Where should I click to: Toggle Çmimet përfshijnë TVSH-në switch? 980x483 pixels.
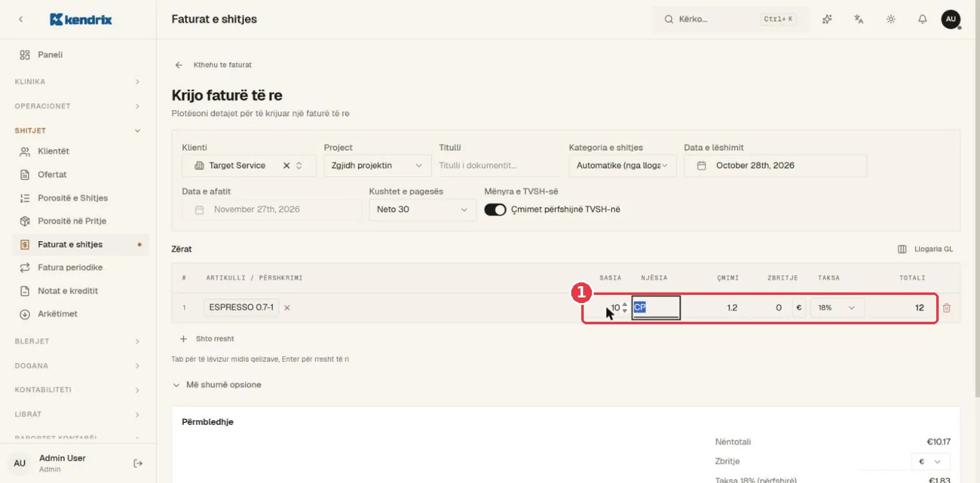495,210
